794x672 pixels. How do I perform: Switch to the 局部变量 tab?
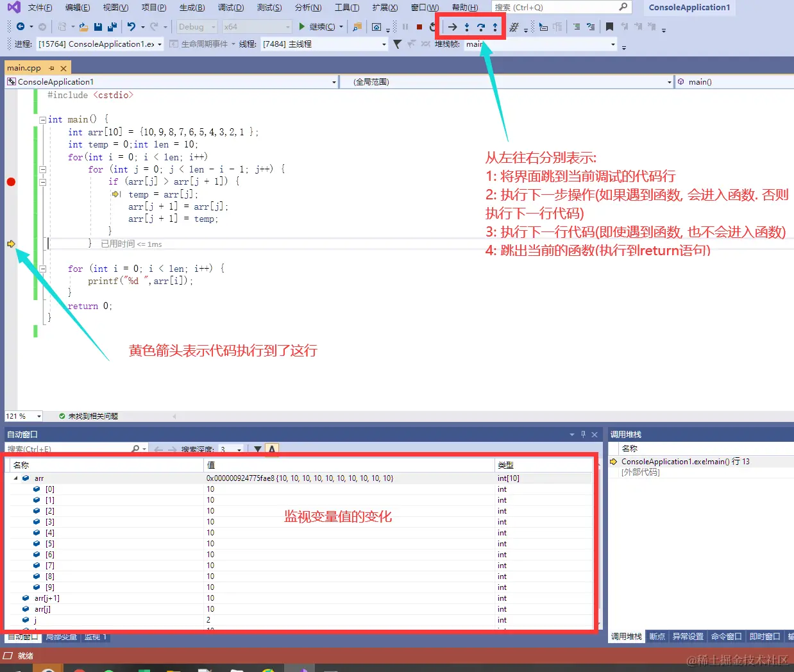pos(62,637)
